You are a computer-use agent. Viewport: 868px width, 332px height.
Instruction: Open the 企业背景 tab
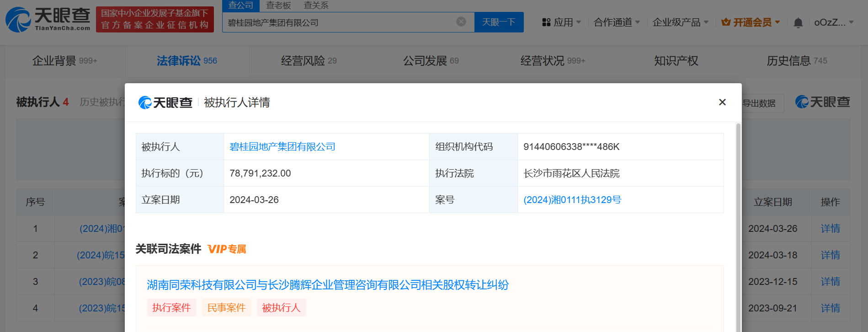click(x=65, y=61)
